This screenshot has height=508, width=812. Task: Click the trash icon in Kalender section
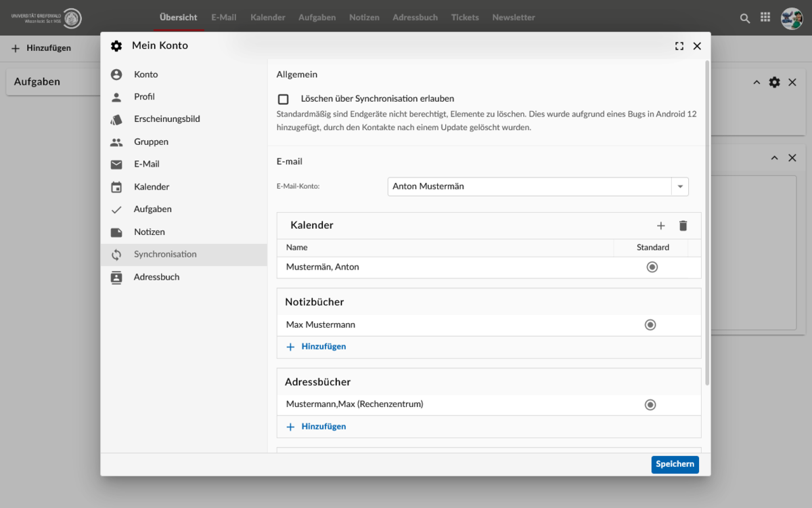coord(683,226)
